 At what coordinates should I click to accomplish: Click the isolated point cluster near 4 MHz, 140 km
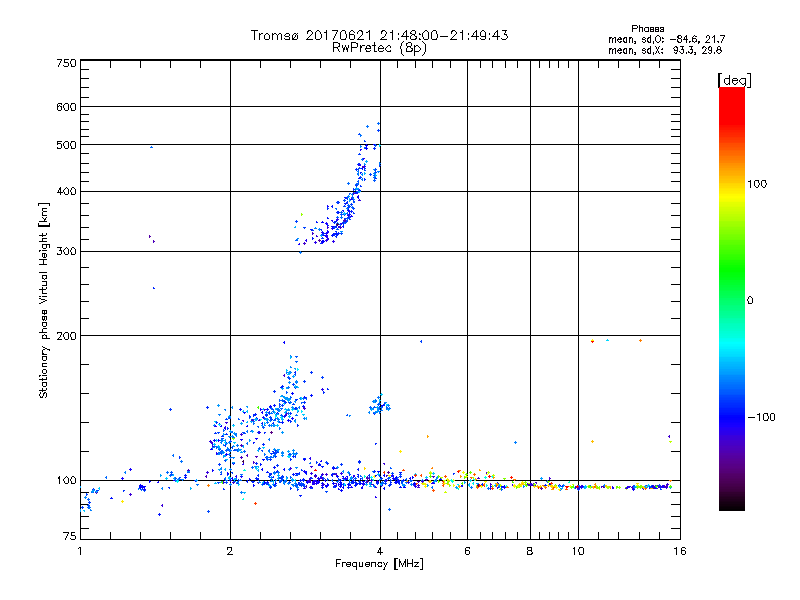pyautogui.click(x=379, y=406)
